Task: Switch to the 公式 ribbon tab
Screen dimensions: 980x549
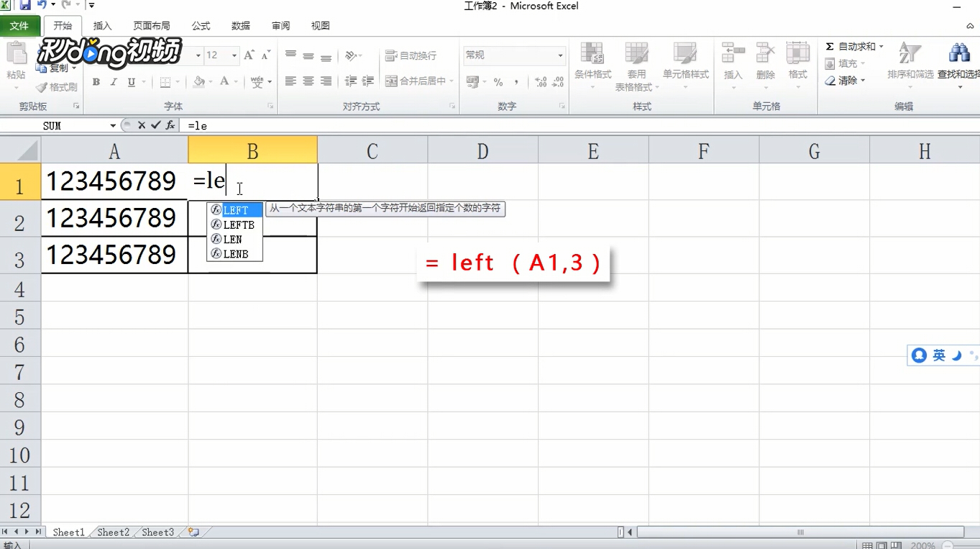Action: 201,26
